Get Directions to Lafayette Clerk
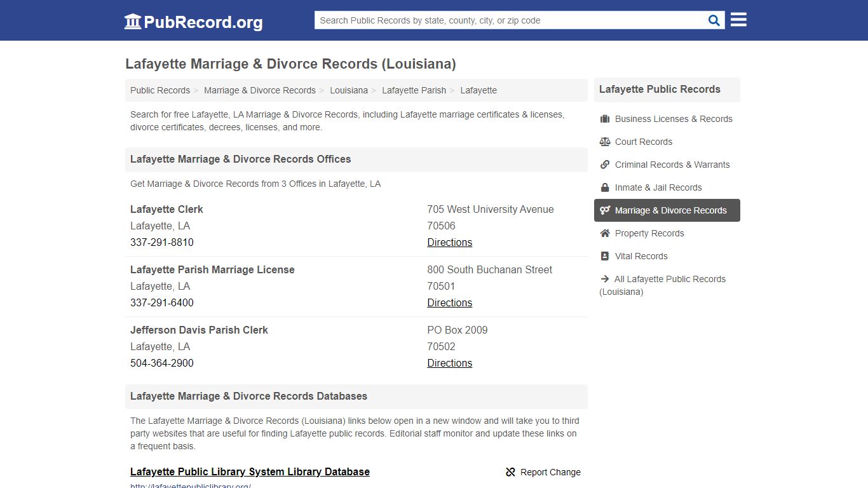 [450, 242]
